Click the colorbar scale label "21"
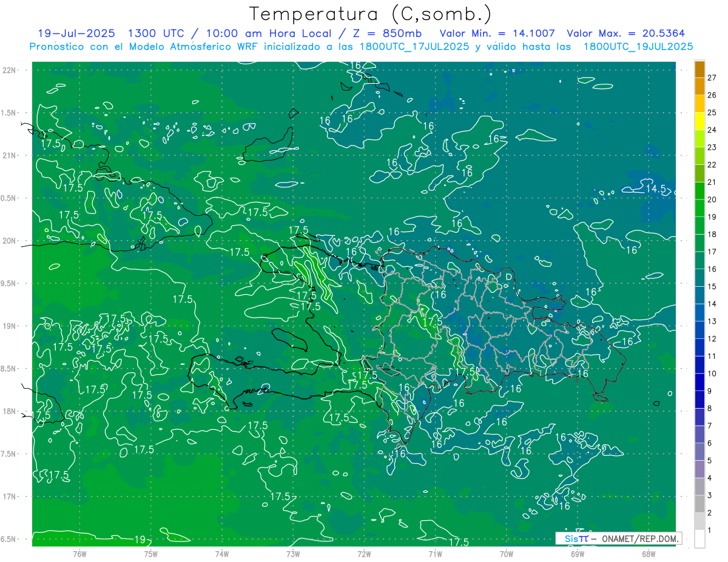This screenshot has width=728, height=562. [x=712, y=182]
